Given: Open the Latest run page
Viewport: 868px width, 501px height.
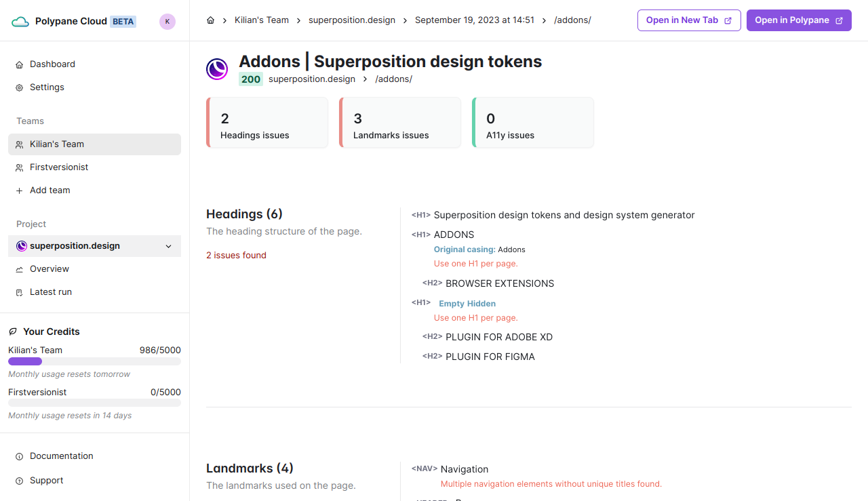Looking at the screenshot, I should point(95,292).
